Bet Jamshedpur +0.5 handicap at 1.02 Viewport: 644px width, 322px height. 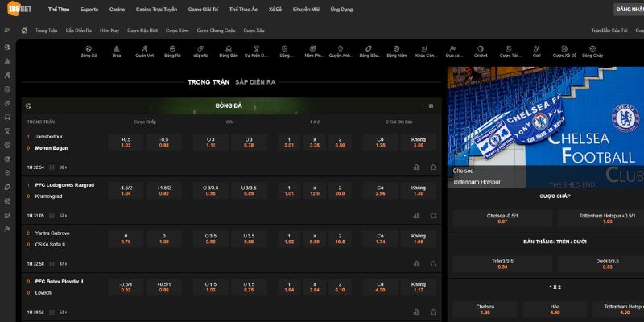(126, 142)
